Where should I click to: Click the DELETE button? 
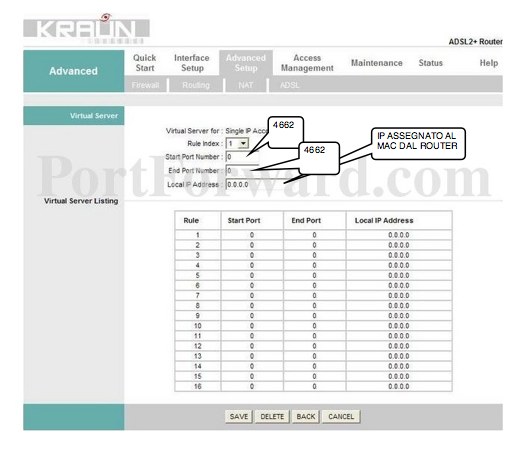coord(272,417)
